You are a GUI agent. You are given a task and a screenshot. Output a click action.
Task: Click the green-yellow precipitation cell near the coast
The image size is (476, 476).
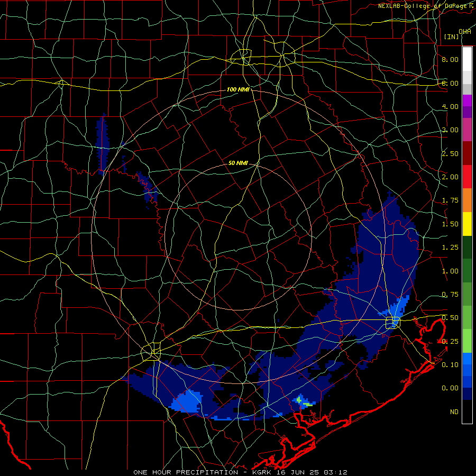(304, 401)
